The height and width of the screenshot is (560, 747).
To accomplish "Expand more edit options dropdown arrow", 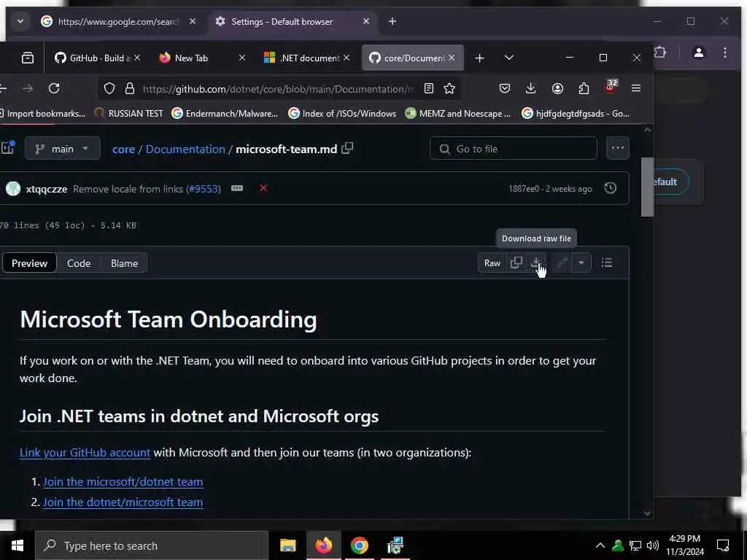I will (581, 262).
